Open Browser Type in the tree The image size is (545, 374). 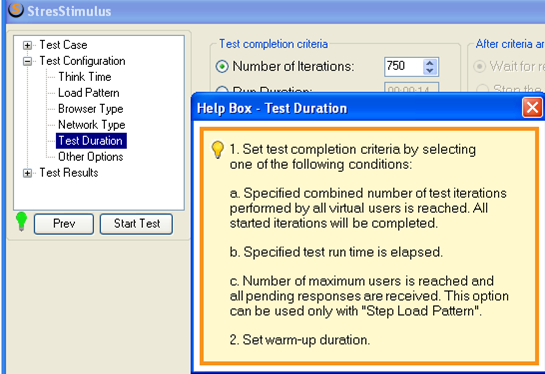pyautogui.click(x=91, y=109)
